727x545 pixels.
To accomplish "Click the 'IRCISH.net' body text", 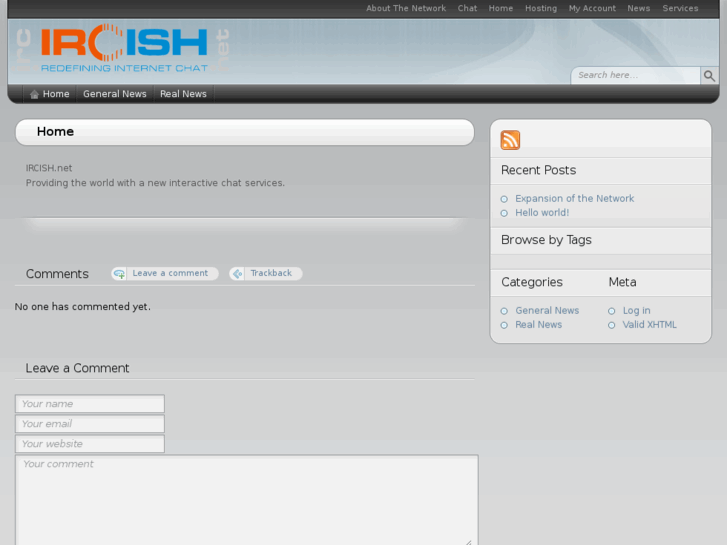I will tap(49, 168).
